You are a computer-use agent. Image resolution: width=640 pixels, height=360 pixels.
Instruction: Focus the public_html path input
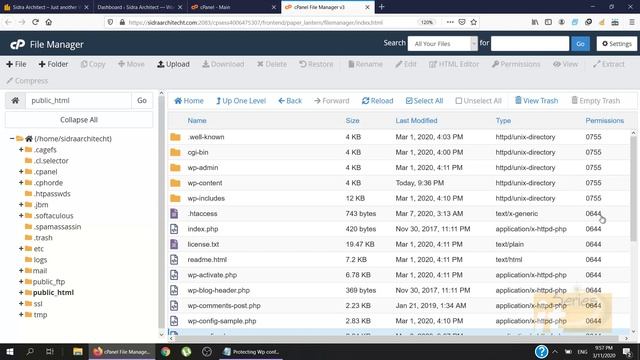[x=78, y=100]
